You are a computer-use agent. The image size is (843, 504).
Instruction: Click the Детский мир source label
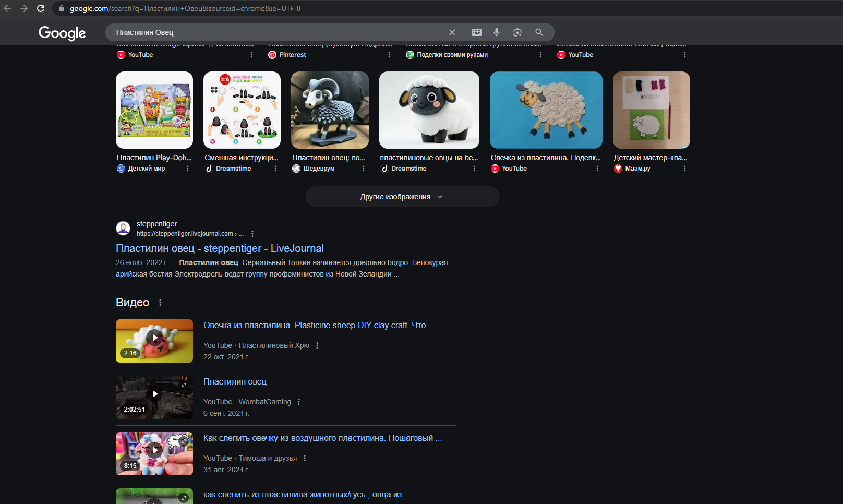(x=147, y=169)
